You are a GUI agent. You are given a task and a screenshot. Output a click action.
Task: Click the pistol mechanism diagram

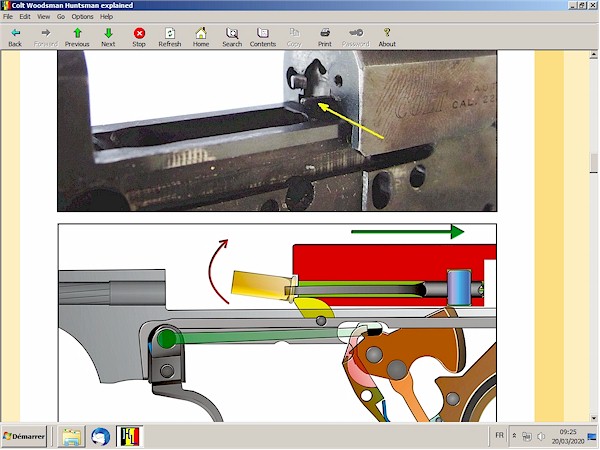(277, 323)
